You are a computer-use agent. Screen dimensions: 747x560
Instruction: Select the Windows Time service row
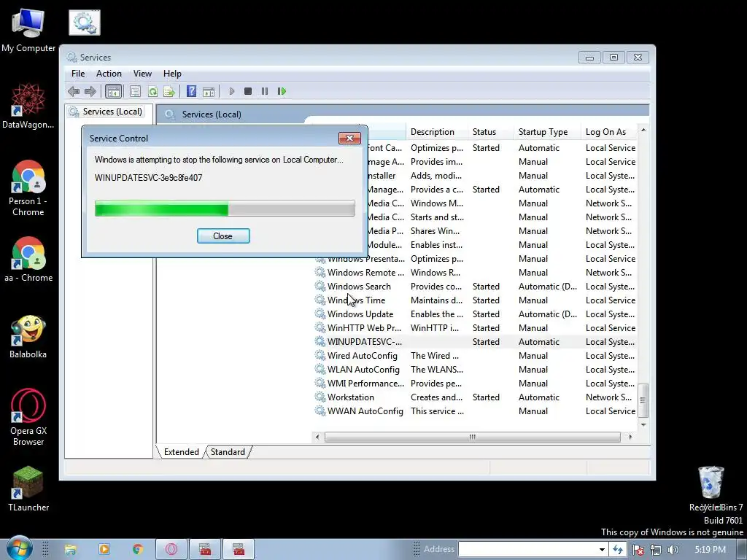476,300
